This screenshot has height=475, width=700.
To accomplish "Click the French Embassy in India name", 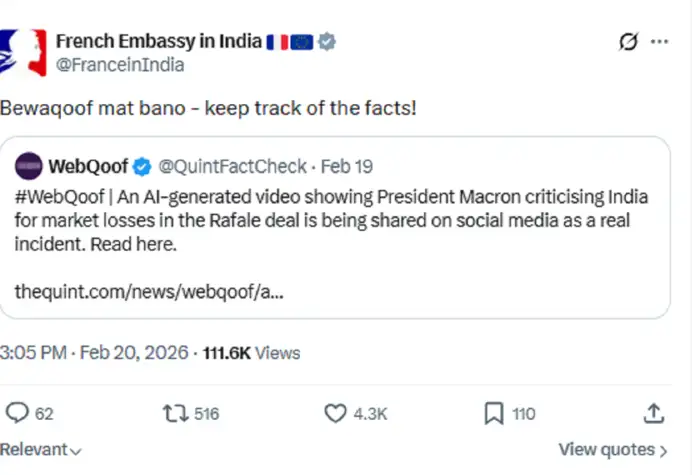I will pyautogui.click(x=158, y=42).
